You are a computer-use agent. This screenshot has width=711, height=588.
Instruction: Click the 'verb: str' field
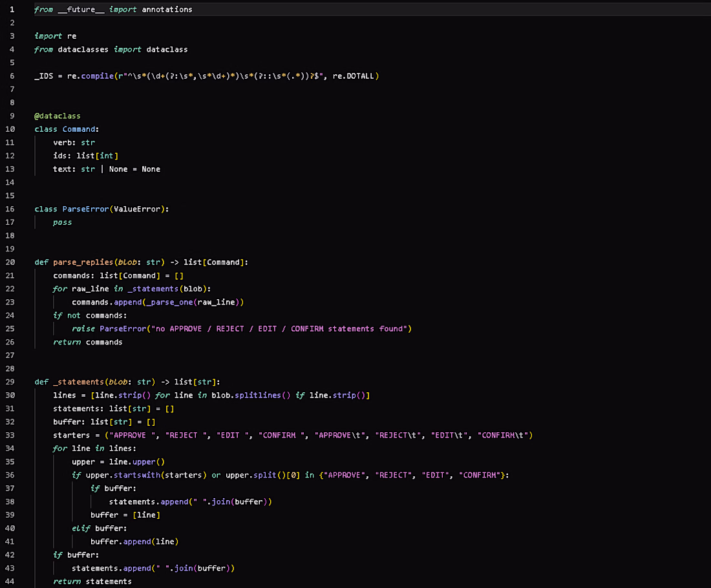[74, 142]
